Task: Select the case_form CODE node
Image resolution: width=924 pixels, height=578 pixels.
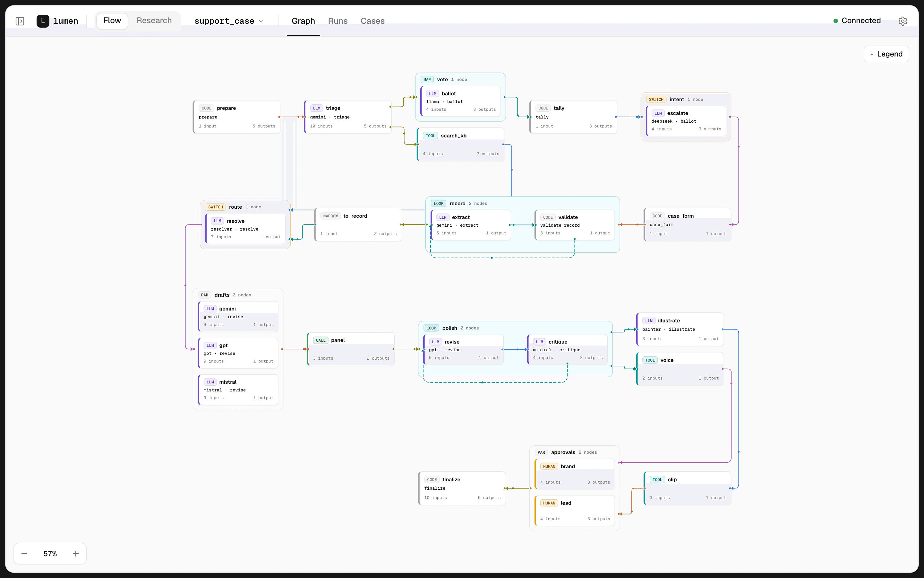Action: point(688,224)
